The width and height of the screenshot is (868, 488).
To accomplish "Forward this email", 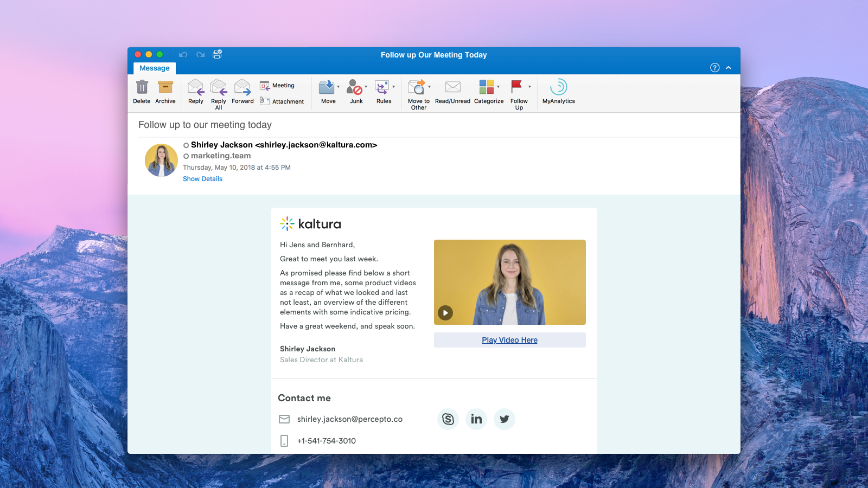I will [242, 87].
